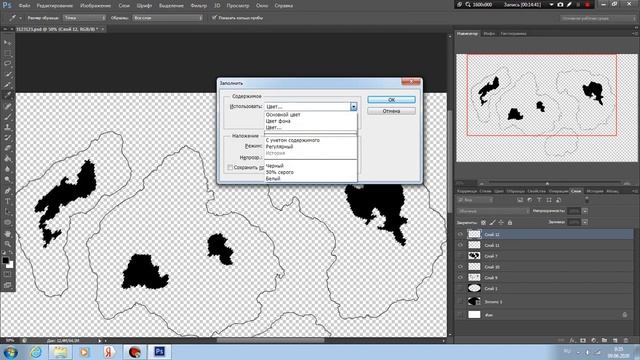
Task: Click foreground black color swatch
Action: pyautogui.click(x=5, y=260)
